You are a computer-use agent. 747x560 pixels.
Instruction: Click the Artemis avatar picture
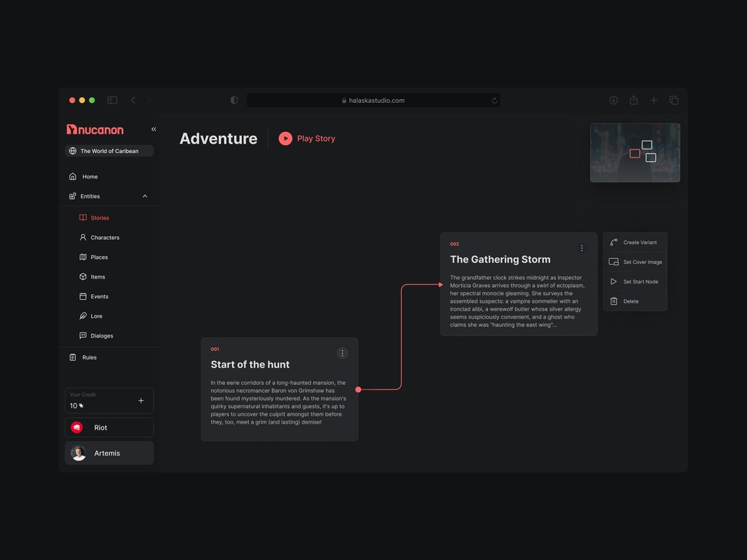(x=79, y=453)
